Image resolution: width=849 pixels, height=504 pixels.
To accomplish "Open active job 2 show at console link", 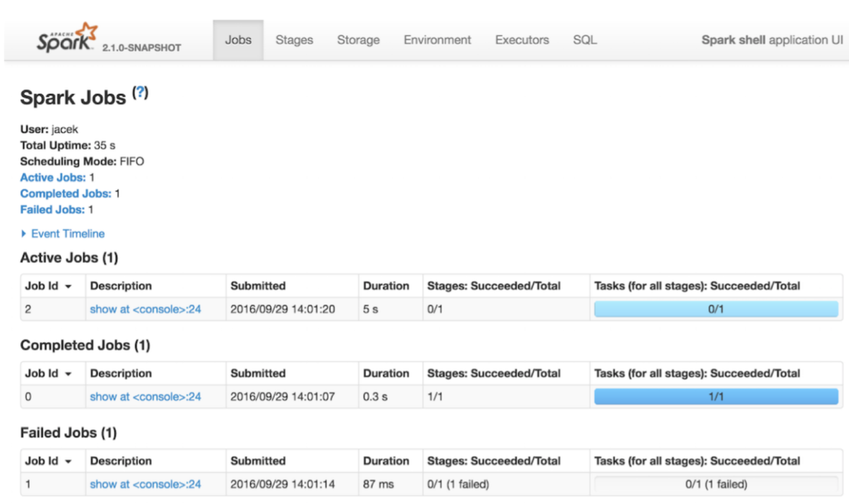I will click(145, 309).
